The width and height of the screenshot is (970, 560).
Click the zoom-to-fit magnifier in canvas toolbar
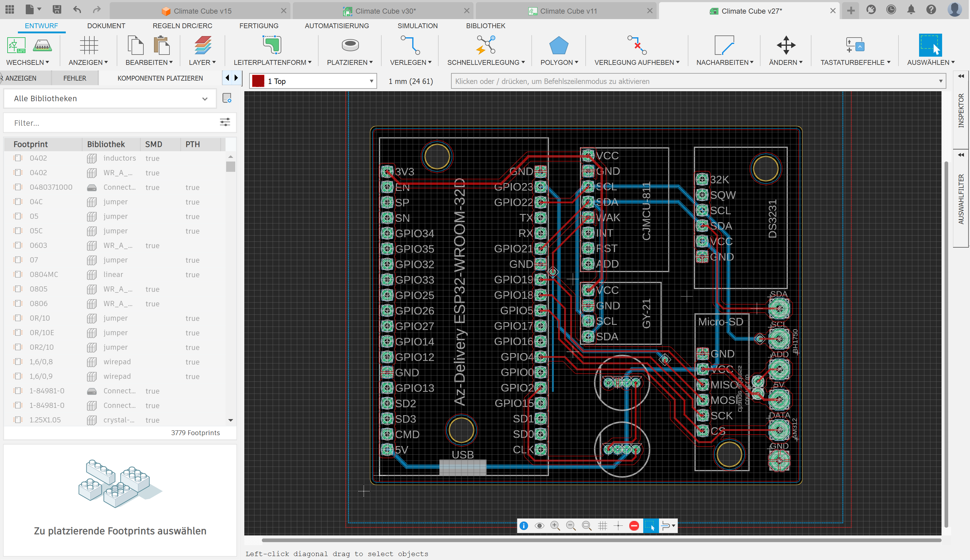(586, 526)
